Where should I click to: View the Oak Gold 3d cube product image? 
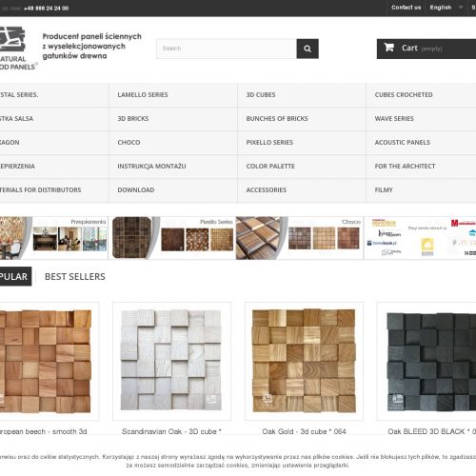click(304, 361)
